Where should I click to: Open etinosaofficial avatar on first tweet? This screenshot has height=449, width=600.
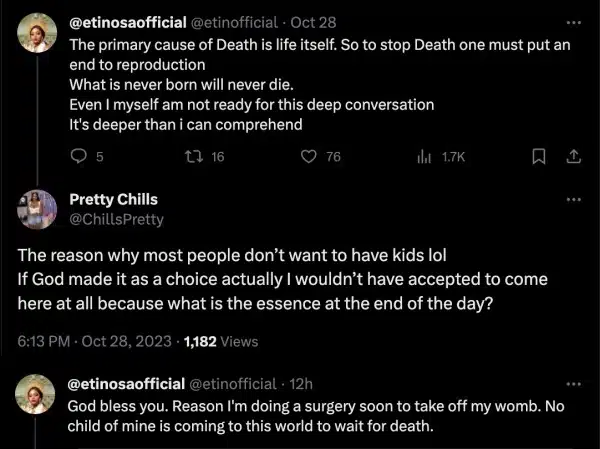(36, 33)
